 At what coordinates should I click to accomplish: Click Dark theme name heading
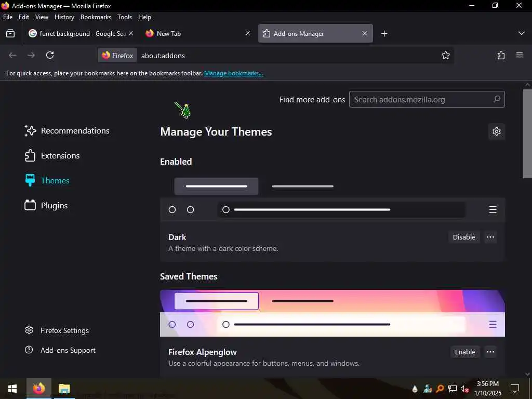click(177, 237)
